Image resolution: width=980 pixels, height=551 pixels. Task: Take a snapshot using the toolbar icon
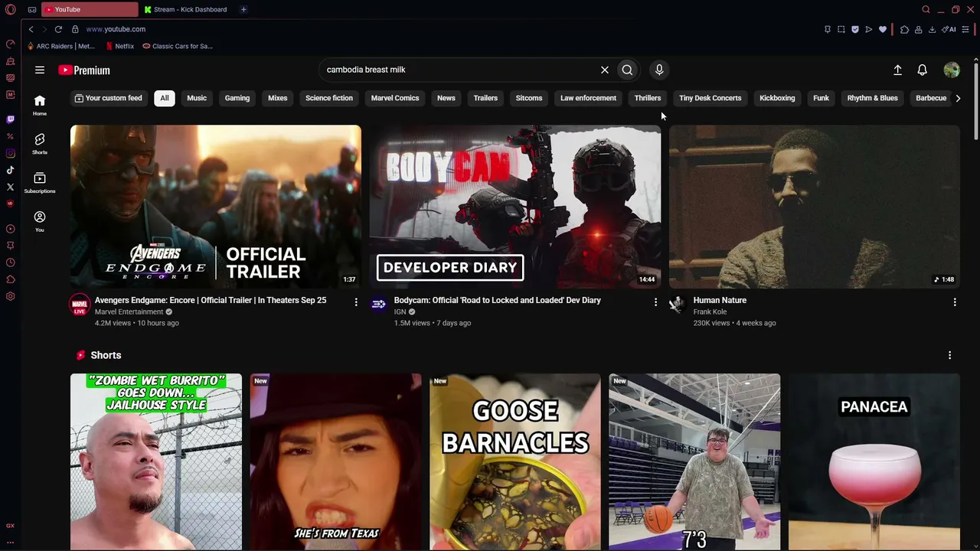coord(841,29)
